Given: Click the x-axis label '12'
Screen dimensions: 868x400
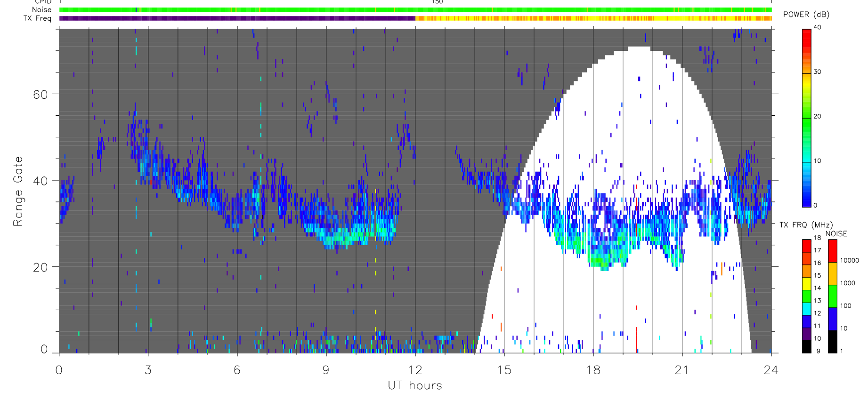Looking at the screenshot, I should pyautogui.click(x=415, y=370).
